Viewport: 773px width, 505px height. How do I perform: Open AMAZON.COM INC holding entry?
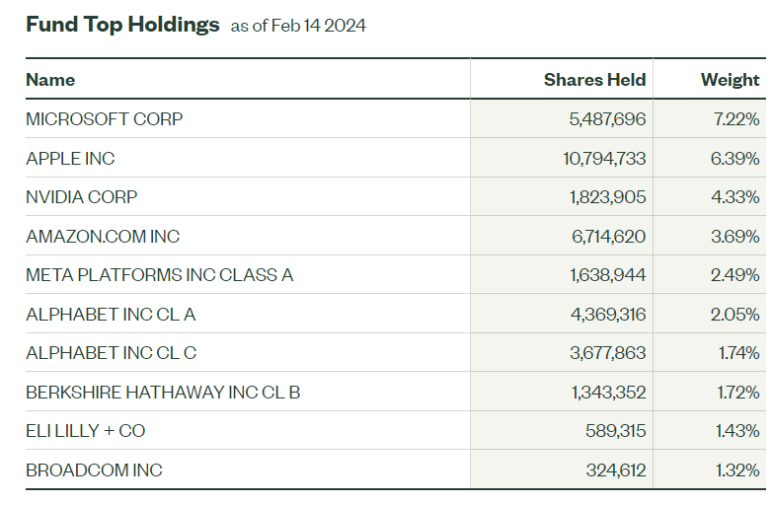pyautogui.click(x=103, y=236)
